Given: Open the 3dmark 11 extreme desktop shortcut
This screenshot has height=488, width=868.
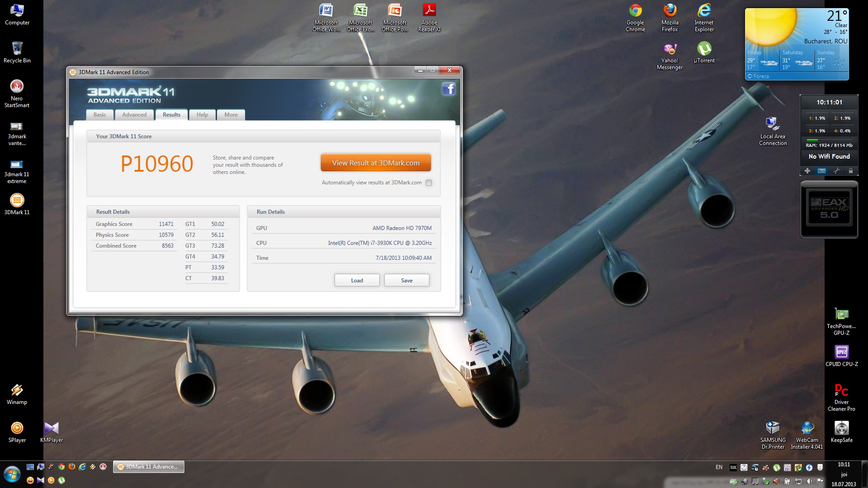Looking at the screenshot, I should click(17, 171).
